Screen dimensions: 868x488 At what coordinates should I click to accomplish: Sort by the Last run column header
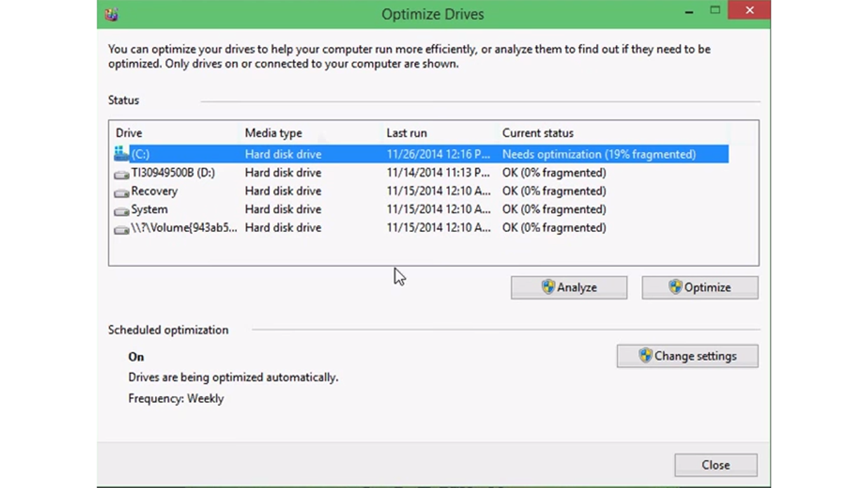pos(407,133)
